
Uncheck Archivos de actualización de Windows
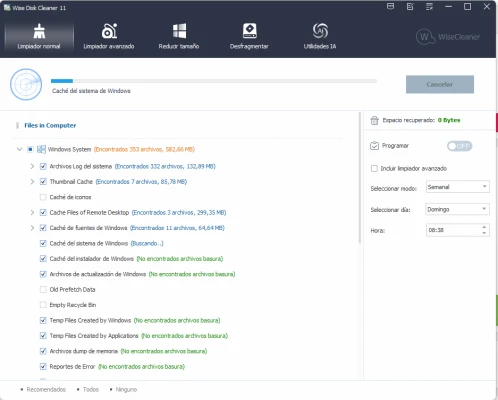pos(43,274)
